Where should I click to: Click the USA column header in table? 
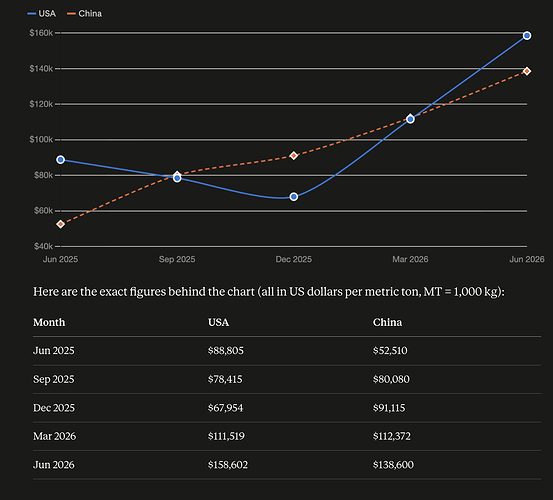[218, 322]
